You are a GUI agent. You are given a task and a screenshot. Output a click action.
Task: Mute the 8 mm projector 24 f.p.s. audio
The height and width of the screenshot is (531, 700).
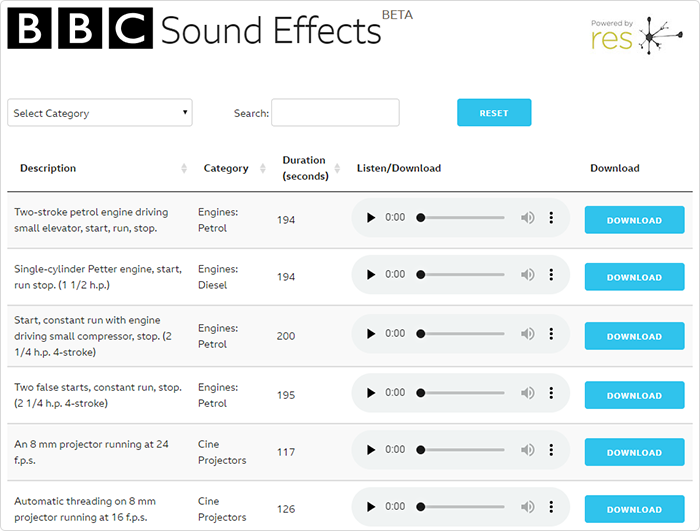(x=527, y=450)
